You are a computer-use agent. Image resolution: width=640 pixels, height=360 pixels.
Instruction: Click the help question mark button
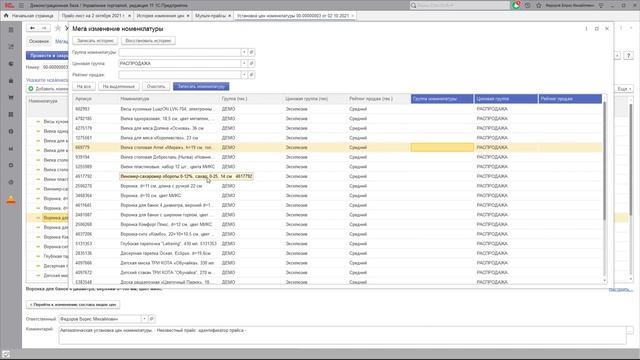click(629, 56)
